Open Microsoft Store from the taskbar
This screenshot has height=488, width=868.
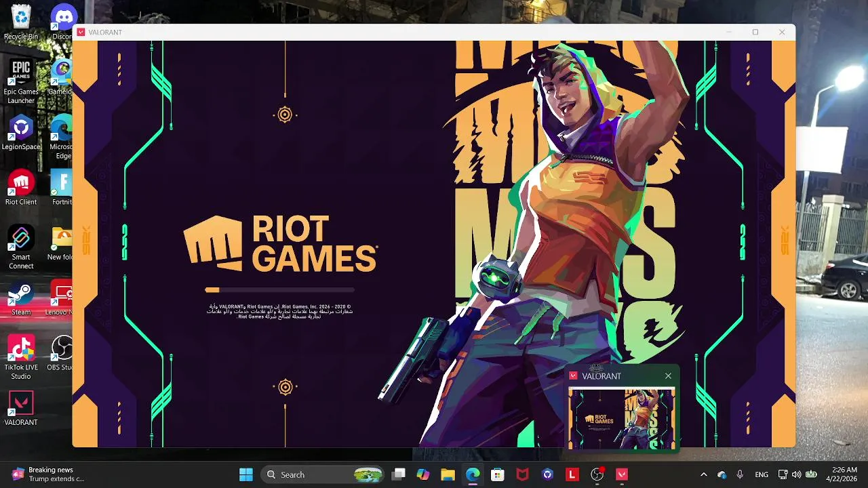[x=498, y=474]
